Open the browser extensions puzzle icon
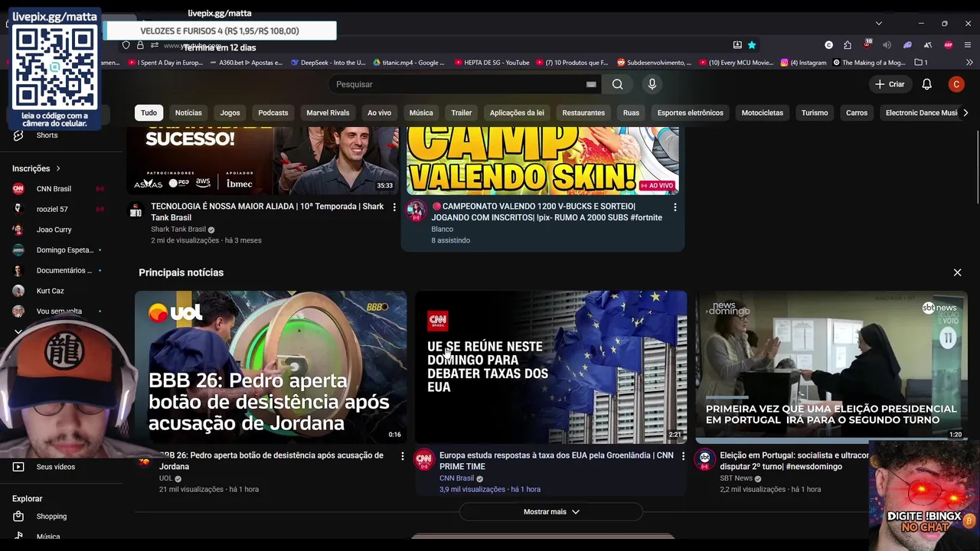The height and width of the screenshot is (551, 980). pos(848,45)
